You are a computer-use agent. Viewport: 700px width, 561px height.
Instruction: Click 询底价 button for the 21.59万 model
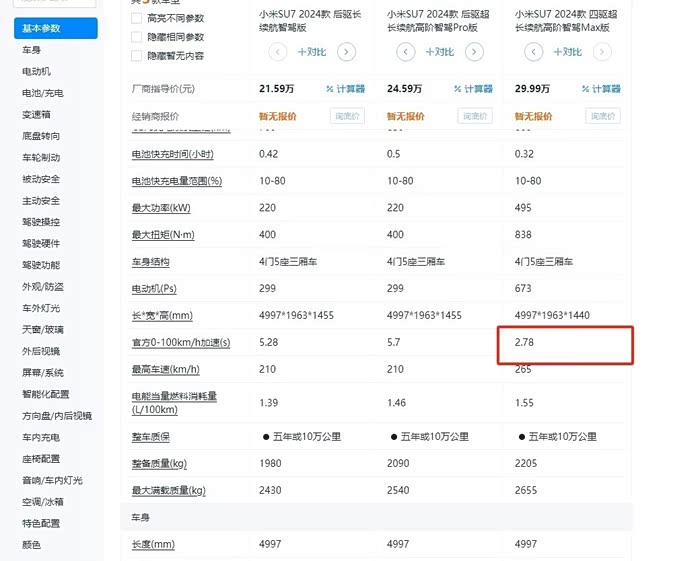[x=347, y=116]
